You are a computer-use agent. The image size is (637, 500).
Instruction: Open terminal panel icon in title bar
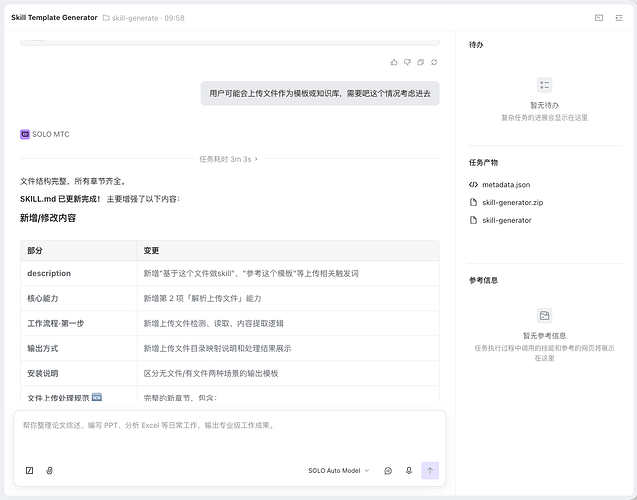(599, 18)
